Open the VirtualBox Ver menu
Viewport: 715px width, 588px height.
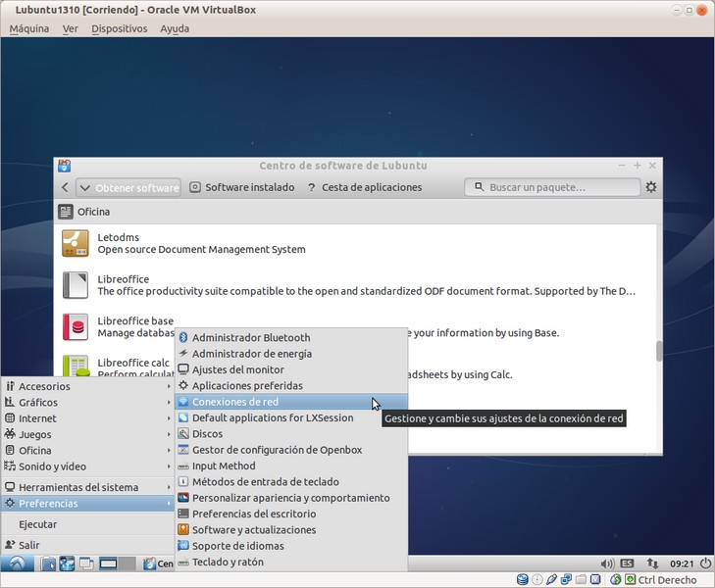coord(71,28)
